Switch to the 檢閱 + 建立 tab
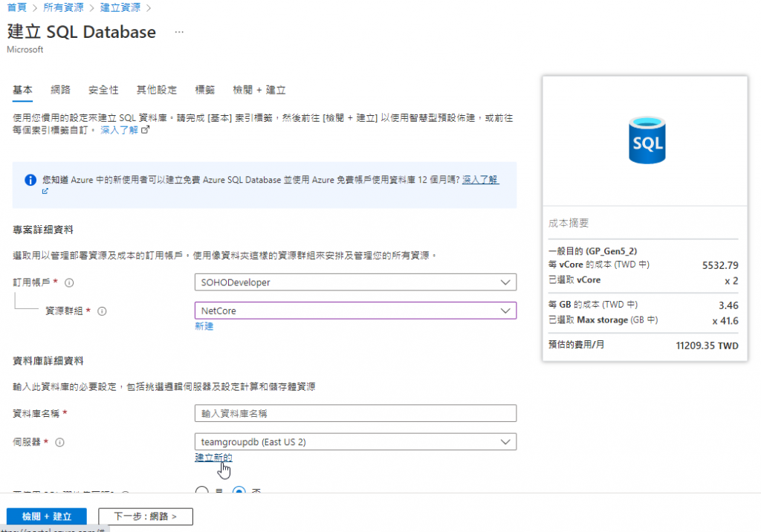Screen dimensions: 761x532 (x=259, y=90)
